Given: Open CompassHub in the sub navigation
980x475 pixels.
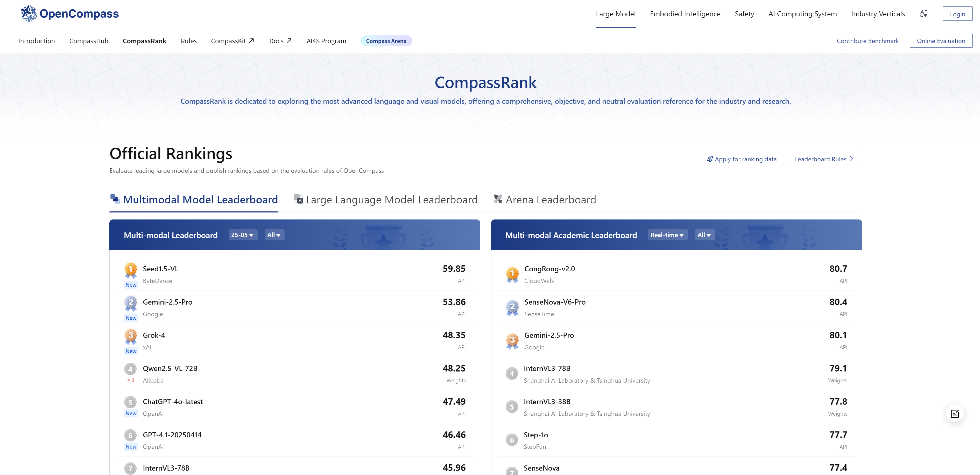Looking at the screenshot, I should tap(89, 41).
